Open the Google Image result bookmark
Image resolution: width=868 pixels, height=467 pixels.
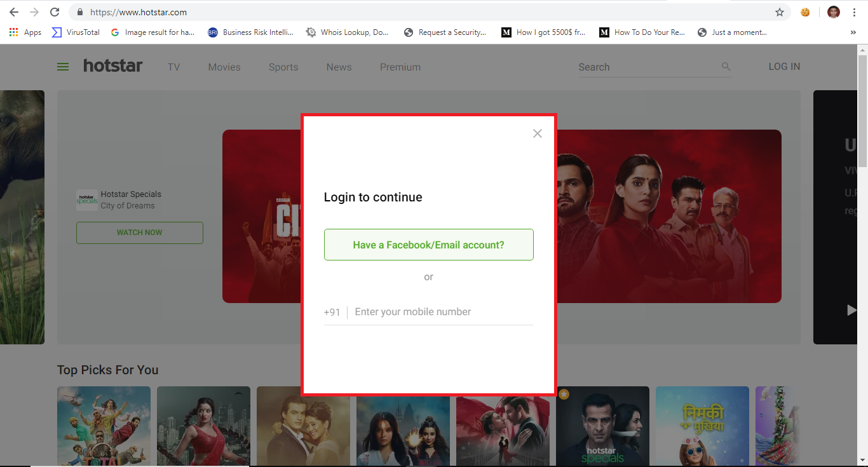pyautogui.click(x=153, y=32)
